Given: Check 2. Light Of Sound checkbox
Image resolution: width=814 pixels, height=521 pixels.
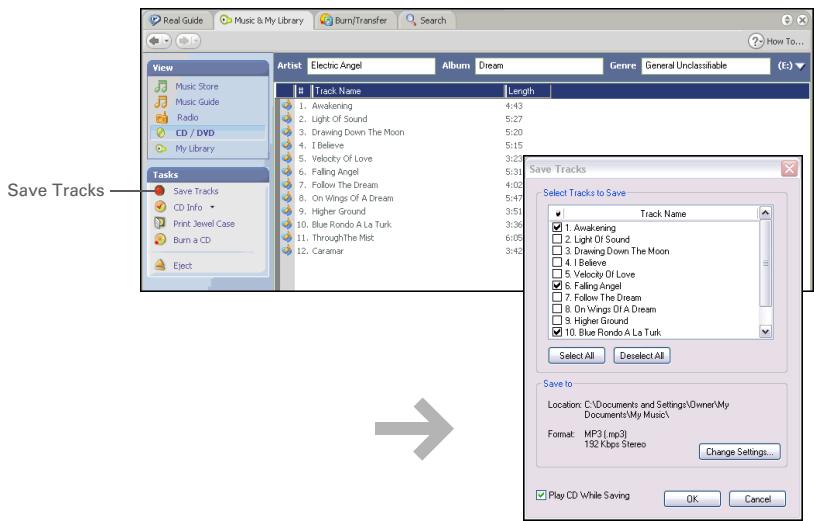Looking at the screenshot, I should [x=557, y=239].
